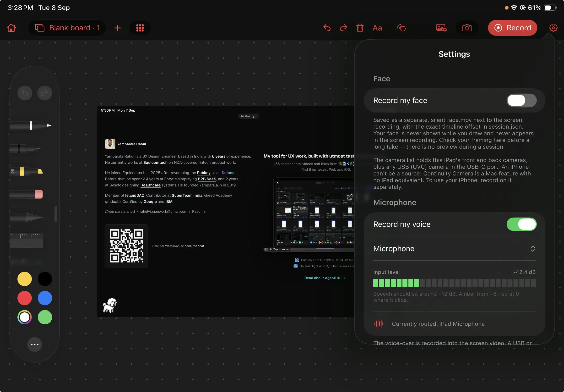Tap the 3:28 PM status bar clock
Screen dimensions: 564x392
20,8
